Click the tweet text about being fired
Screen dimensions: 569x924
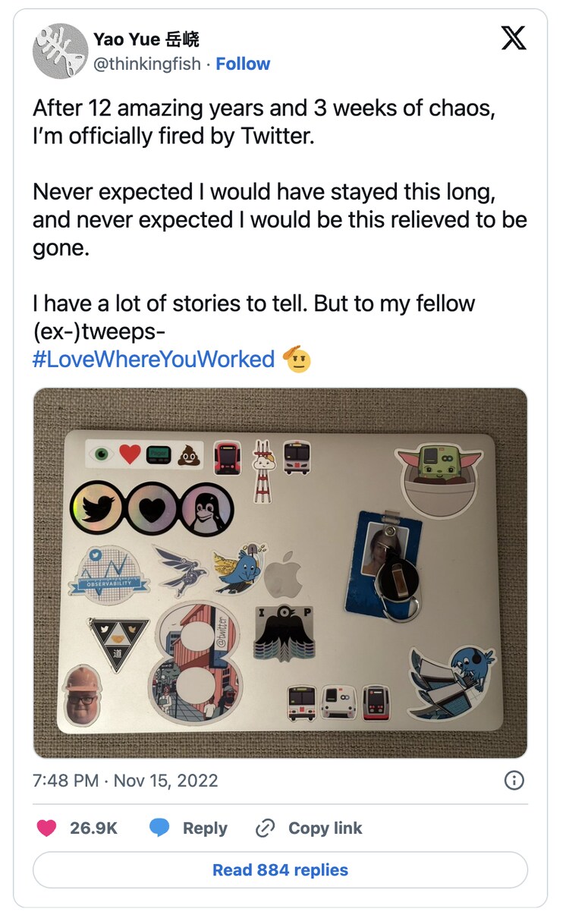pyautogui.click(x=263, y=123)
